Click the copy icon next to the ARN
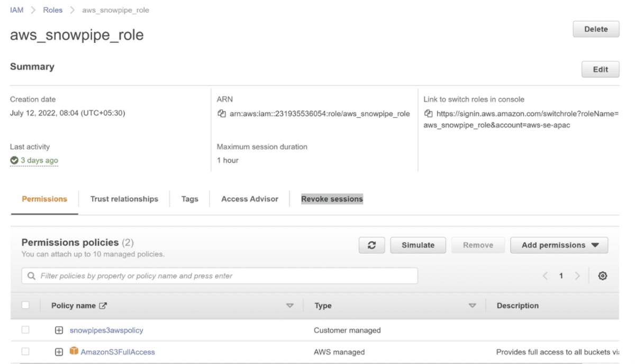Viewport: 635px width, 364px height. (x=221, y=113)
